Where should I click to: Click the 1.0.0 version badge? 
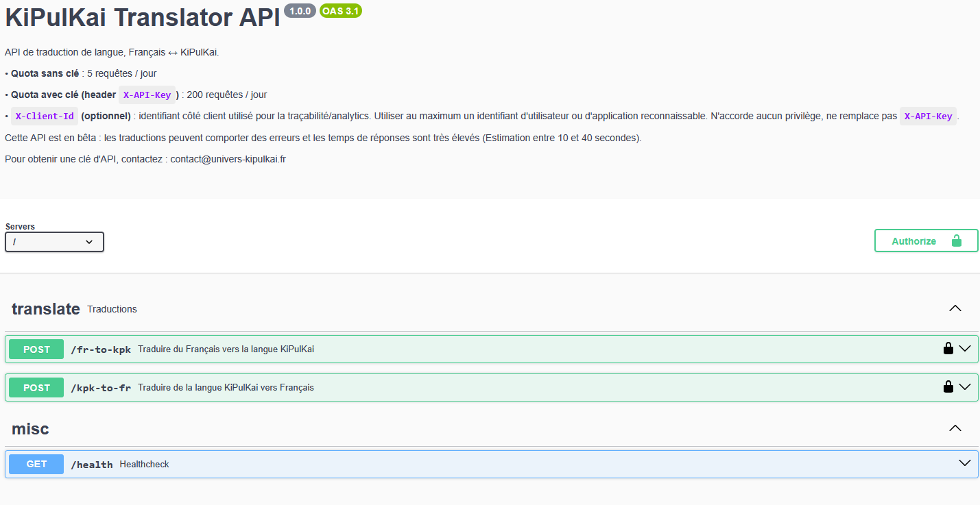coord(300,11)
